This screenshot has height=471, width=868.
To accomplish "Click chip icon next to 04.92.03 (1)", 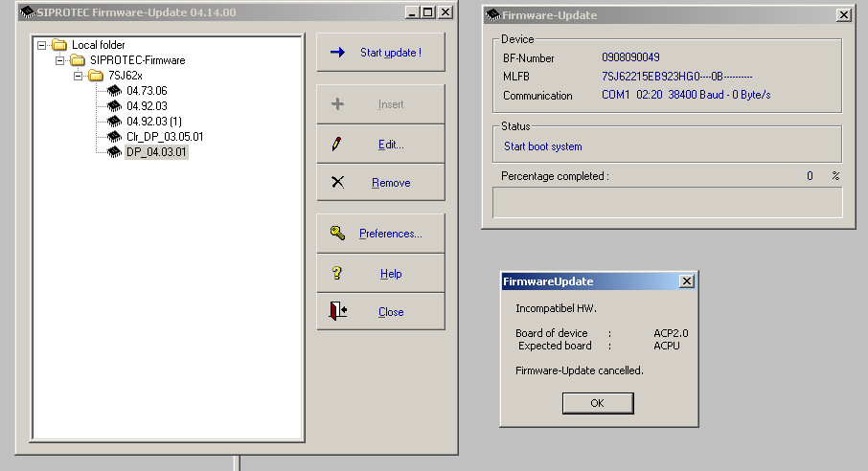I will point(114,121).
